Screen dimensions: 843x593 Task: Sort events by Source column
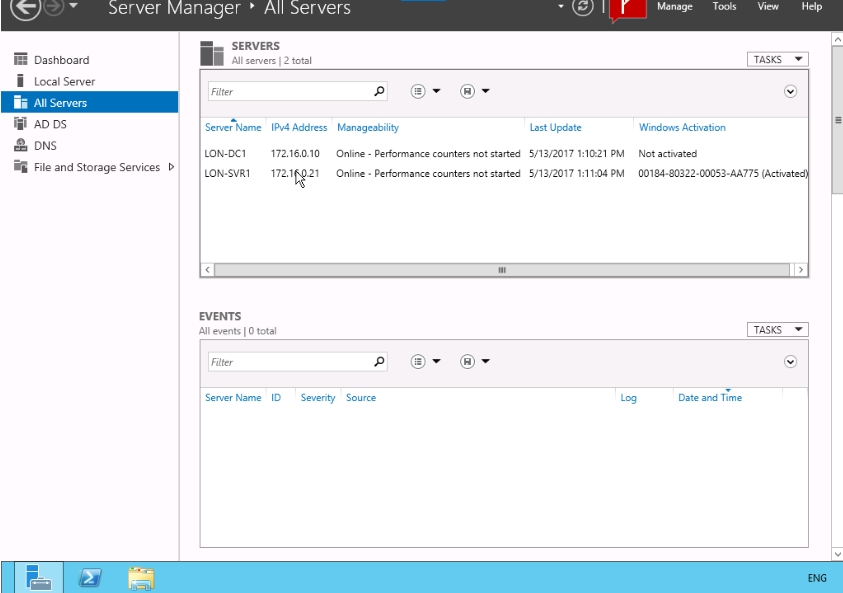(361, 398)
